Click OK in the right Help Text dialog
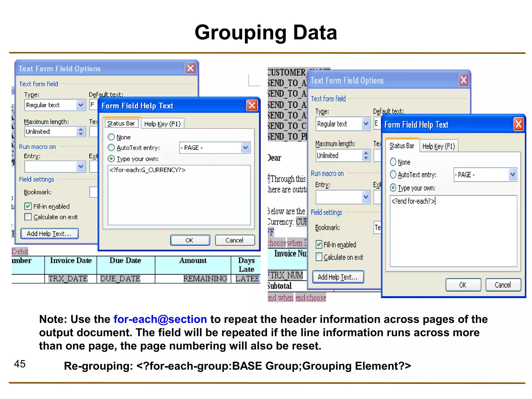Screen dimensions: 532x399 [463, 285]
